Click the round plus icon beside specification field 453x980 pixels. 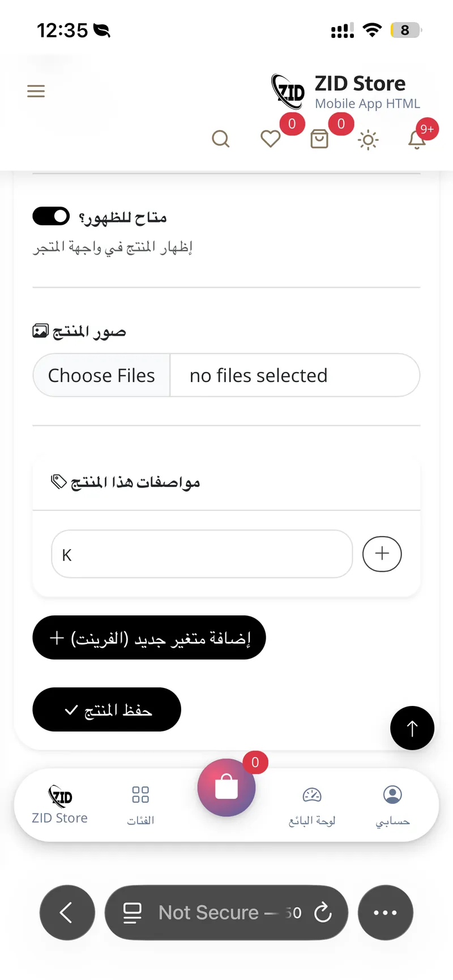382,554
